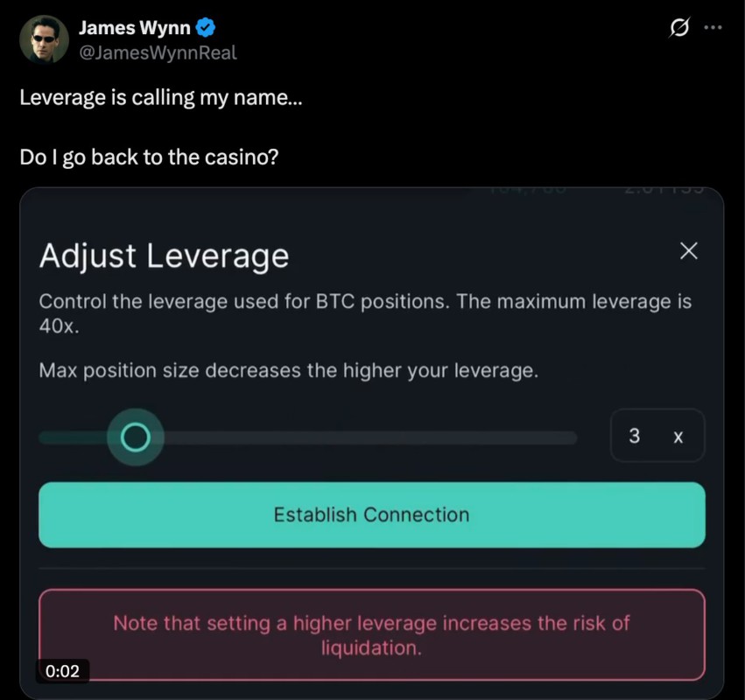
Task: Click the filled portion of the leverage slider
Action: coord(74,437)
